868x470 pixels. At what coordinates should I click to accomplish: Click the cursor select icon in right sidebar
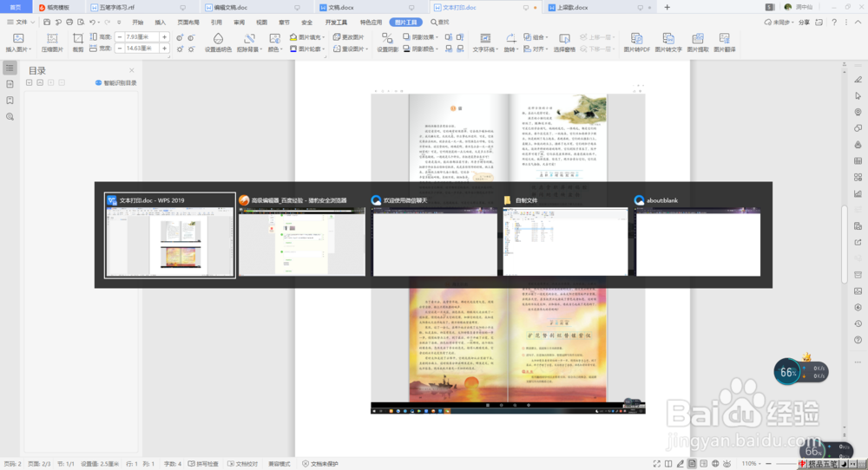tap(858, 95)
